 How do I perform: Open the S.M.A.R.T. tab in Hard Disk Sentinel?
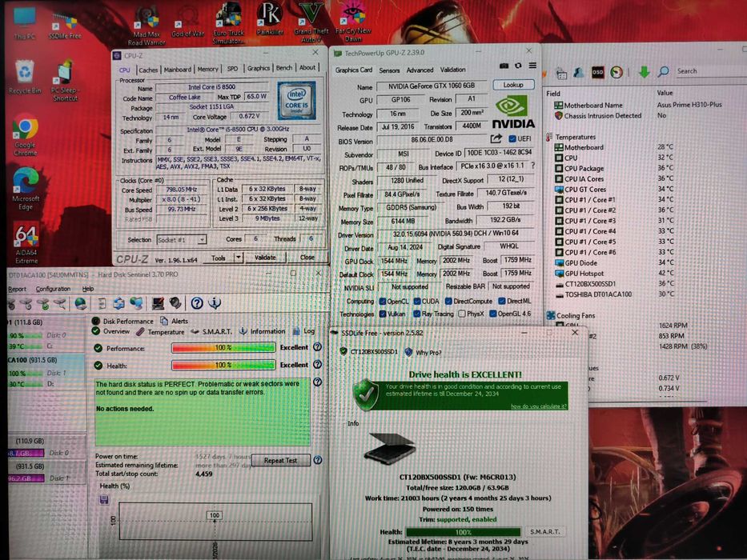point(211,331)
